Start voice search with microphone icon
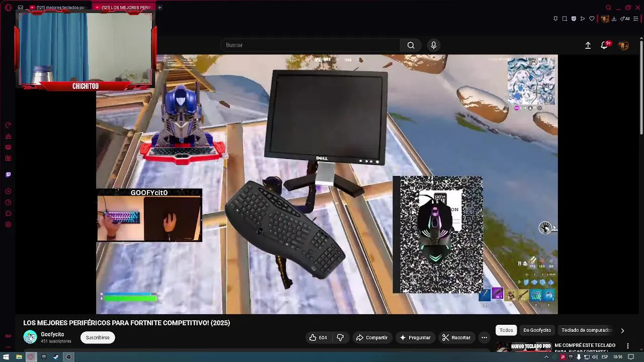This screenshot has height=362, width=644. tap(434, 45)
